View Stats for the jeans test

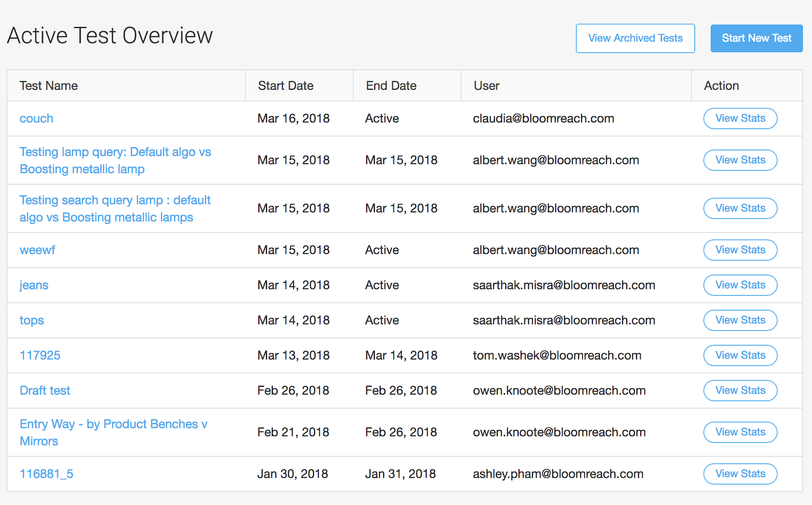(740, 285)
